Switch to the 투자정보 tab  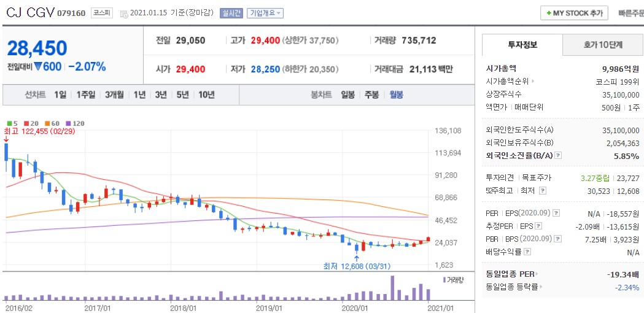pyautogui.click(x=522, y=45)
